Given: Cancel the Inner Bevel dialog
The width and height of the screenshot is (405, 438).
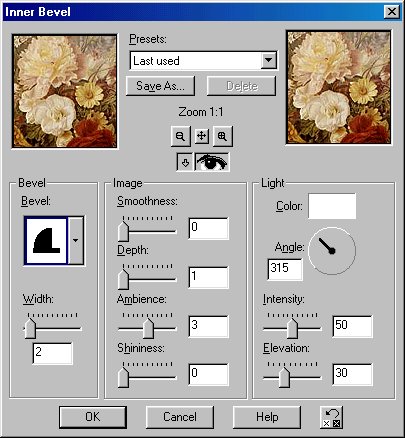Looking at the screenshot, I should (180, 417).
